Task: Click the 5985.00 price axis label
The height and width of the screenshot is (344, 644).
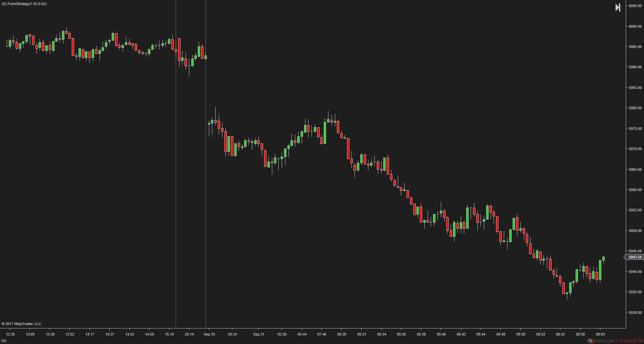Action: [635, 88]
